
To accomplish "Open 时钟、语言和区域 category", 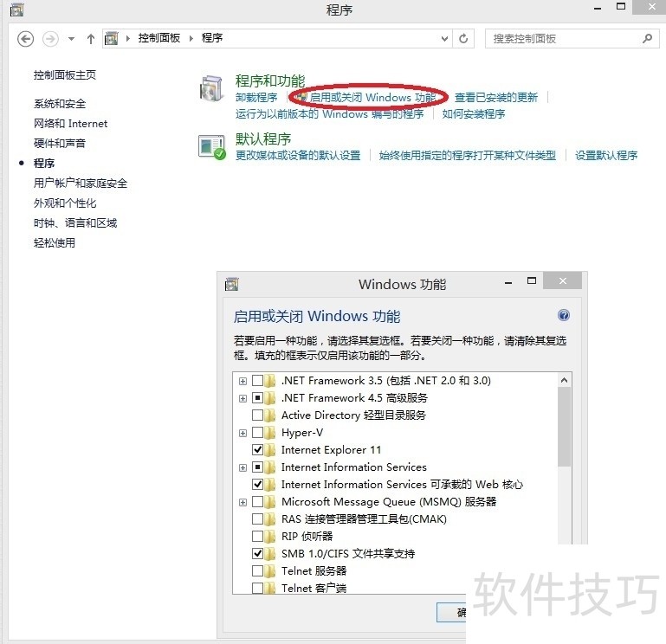I will pyautogui.click(x=75, y=222).
